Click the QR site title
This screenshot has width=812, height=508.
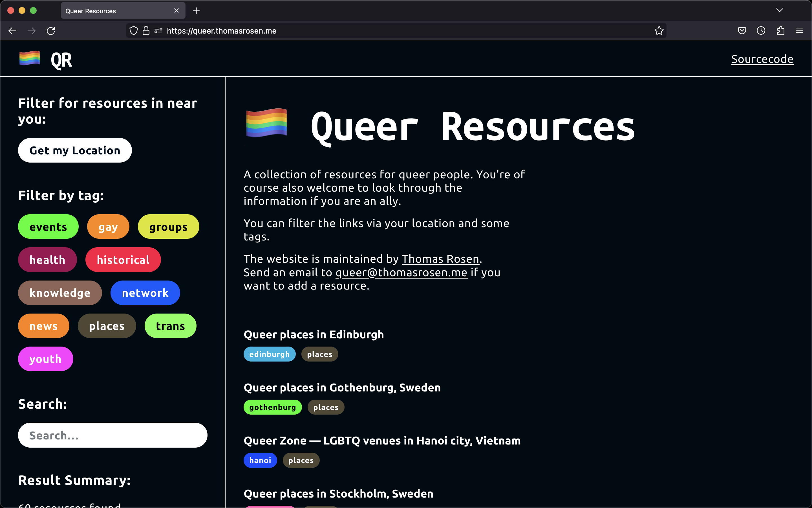pos(61,60)
